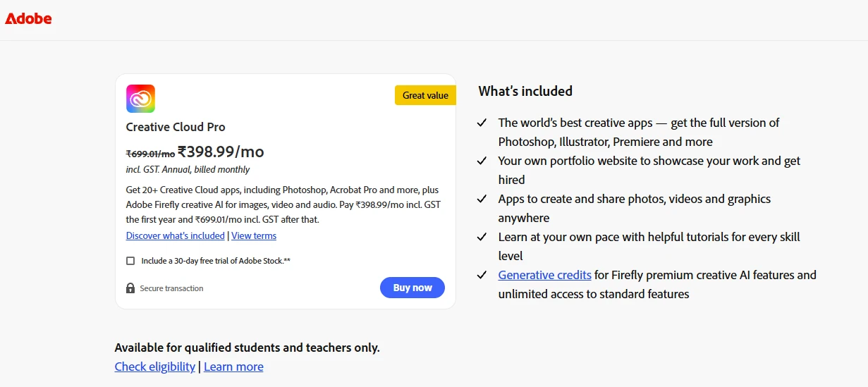Screen dimensions: 868x387
Task: Click 'Learn at your own pace' feature text
Action: (649, 246)
